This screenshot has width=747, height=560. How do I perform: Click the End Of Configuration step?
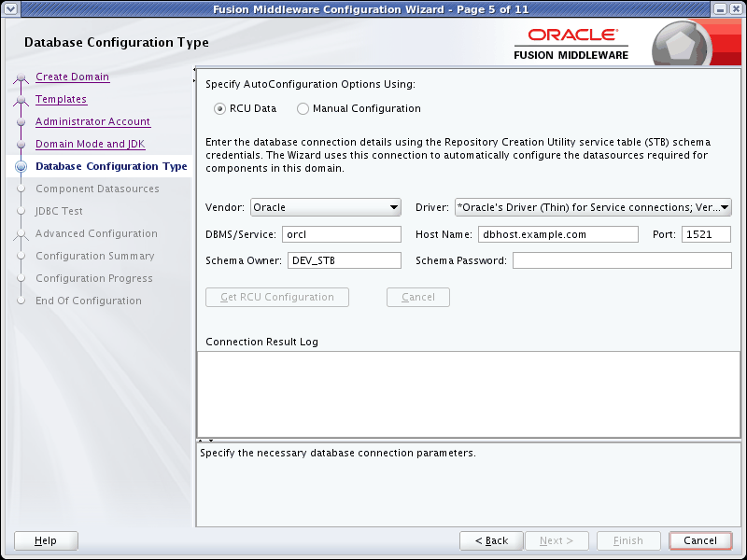[89, 301]
